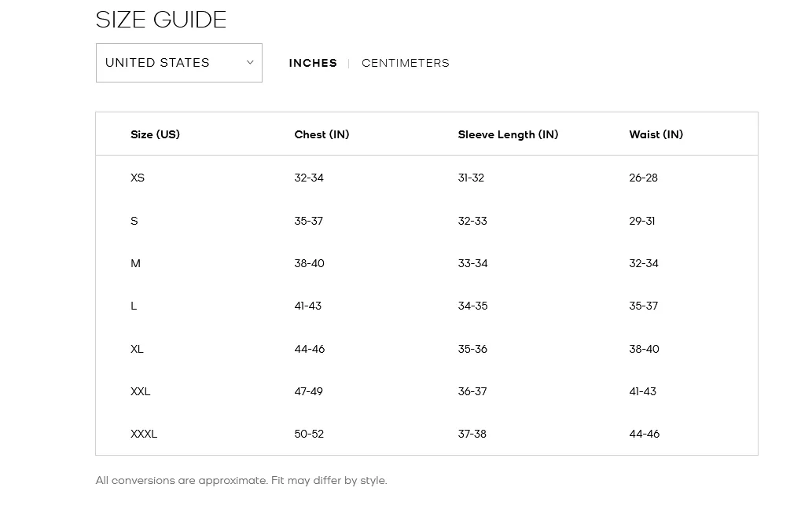Click the Waist (IN) column header
Screen dimensions: 812x528
656,134
